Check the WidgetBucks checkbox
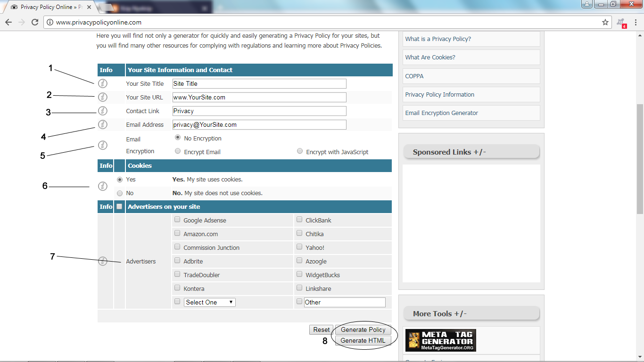 pos(299,274)
